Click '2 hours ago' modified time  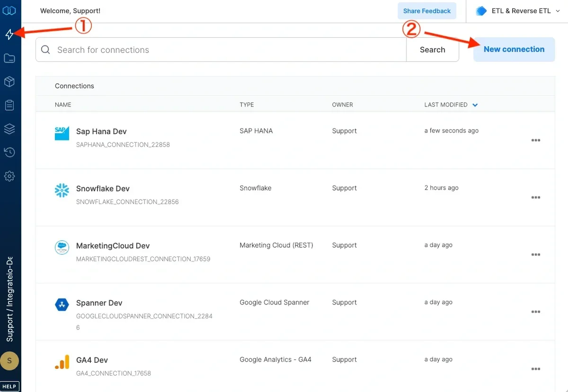[x=442, y=188]
